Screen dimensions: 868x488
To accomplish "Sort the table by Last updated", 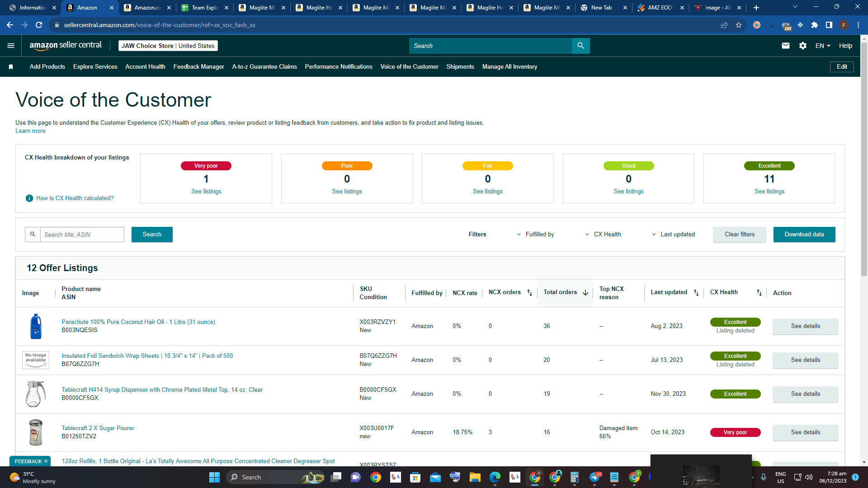I will 696,293.
